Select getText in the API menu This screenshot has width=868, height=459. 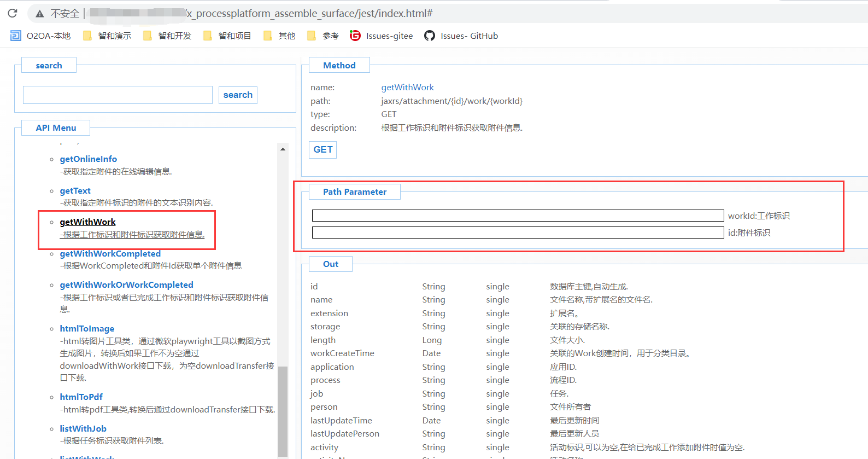[75, 191]
